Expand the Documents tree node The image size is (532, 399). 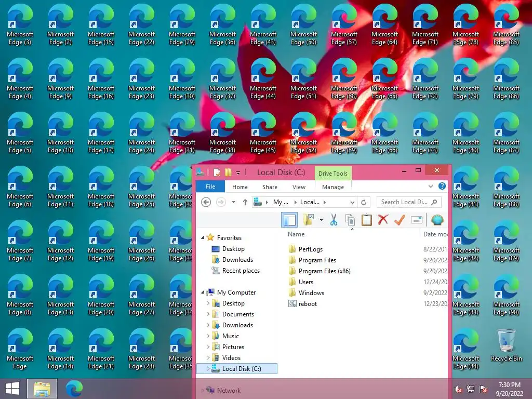point(208,314)
